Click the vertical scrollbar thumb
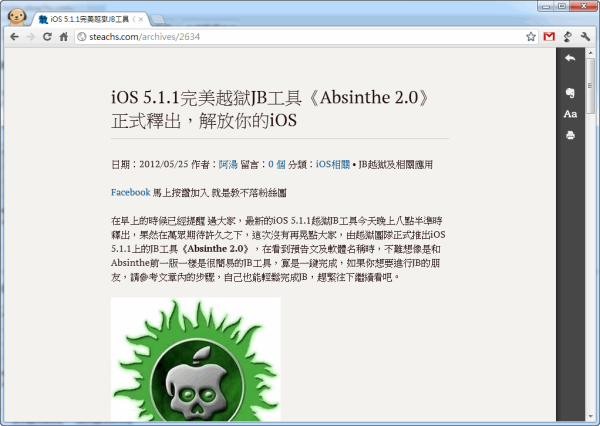This screenshot has height=426, width=600. [x=590, y=86]
